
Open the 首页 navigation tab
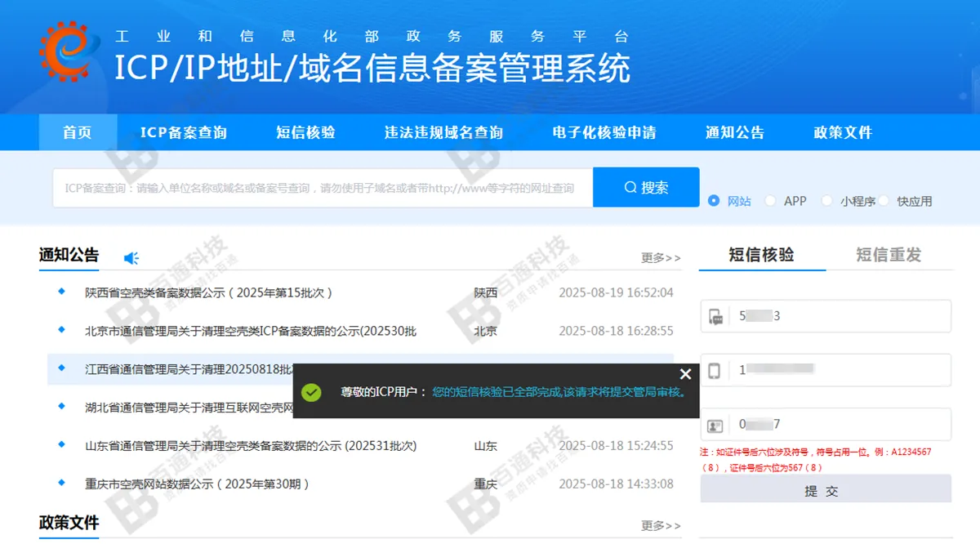(x=78, y=132)
